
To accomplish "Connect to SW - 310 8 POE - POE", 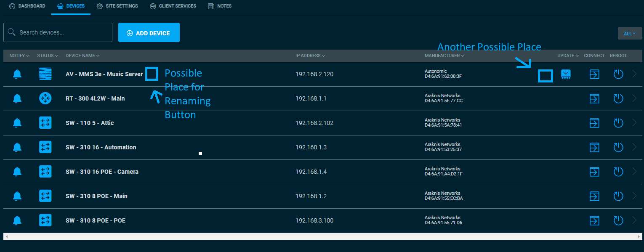I will point(594,221).
